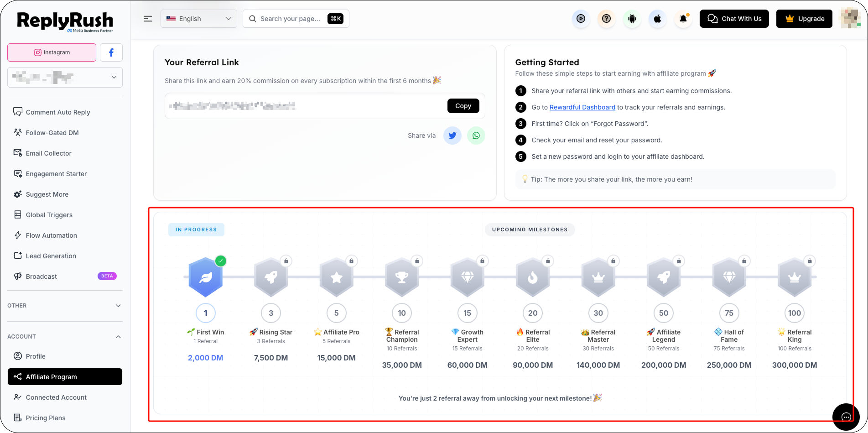Click the help question mark icon
The height and width of the screenshot is (433, 868).
[606, 19]
